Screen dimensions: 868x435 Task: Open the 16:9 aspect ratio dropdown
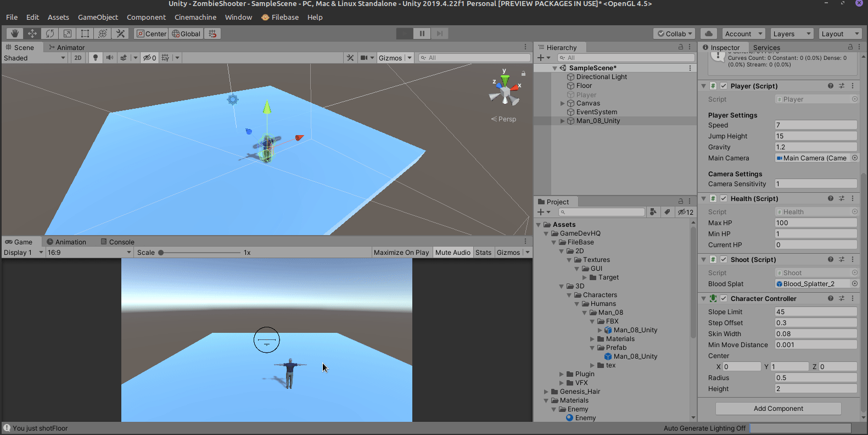coord(89,253)
